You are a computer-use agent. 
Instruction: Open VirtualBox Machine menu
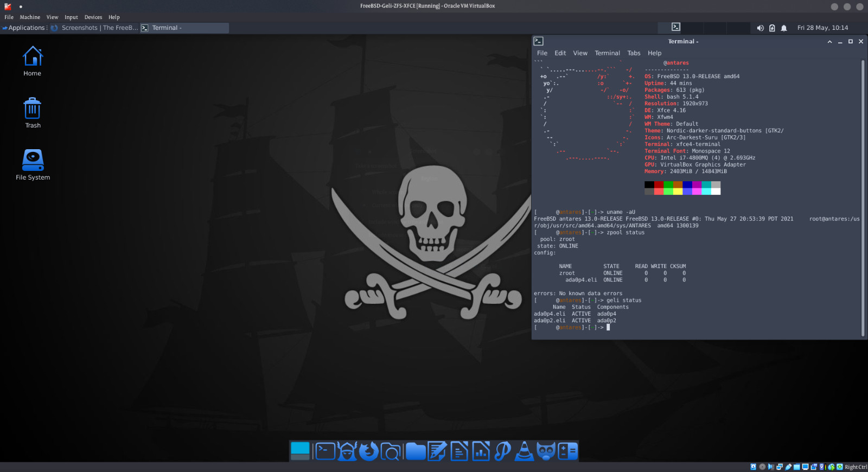[x=30, y=17]
